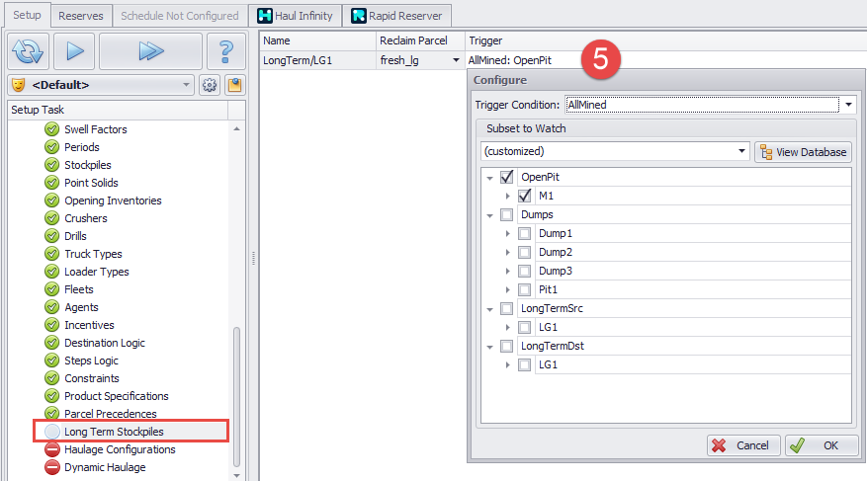This screenshot has width=868, height=481.
Task: Open help via question mark icon
Action: [x=226, y=51]
